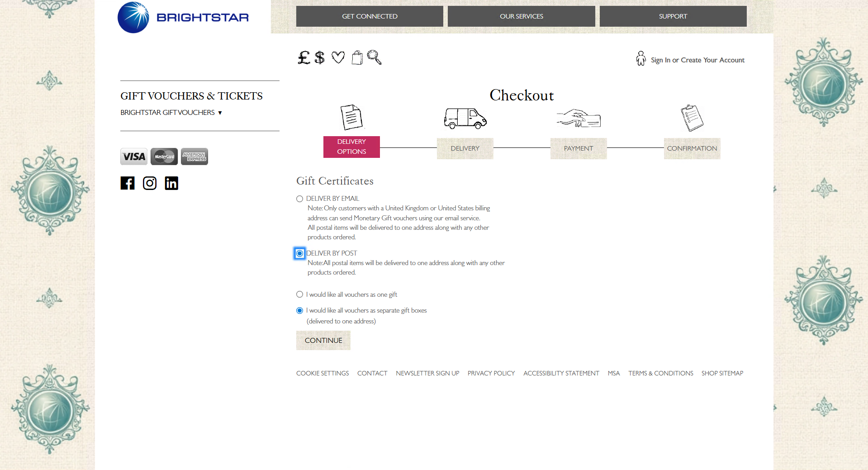Open search with the magnifier icon
The image size is (868, 470).
click(374, 57)
